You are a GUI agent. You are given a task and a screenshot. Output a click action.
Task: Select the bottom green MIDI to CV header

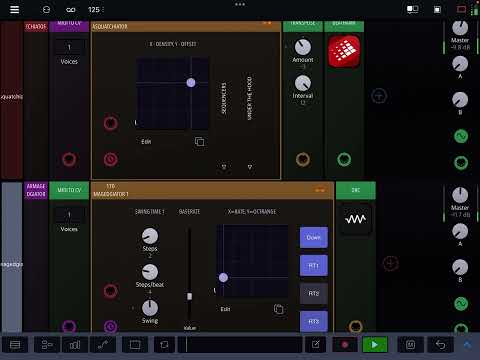(x=69, y=190)
